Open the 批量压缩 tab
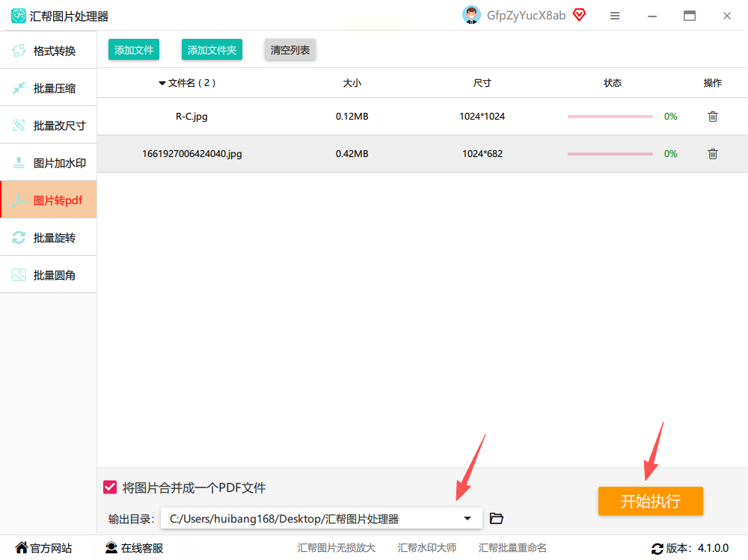This screenshot has width=748, height=560. (48, 87)
